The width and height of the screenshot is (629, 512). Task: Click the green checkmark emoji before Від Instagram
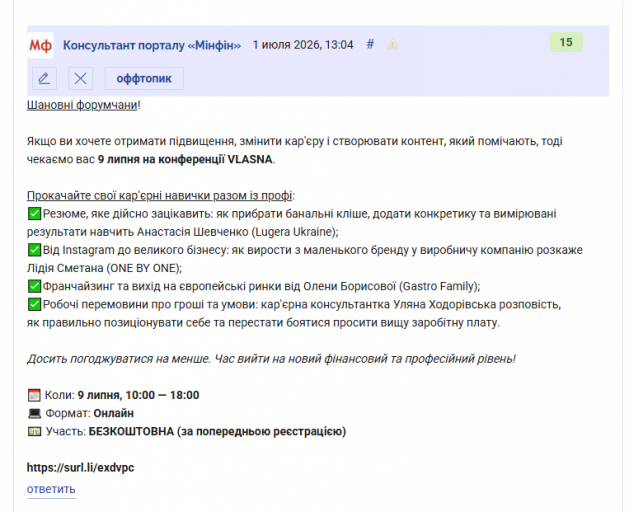(34, 250)
